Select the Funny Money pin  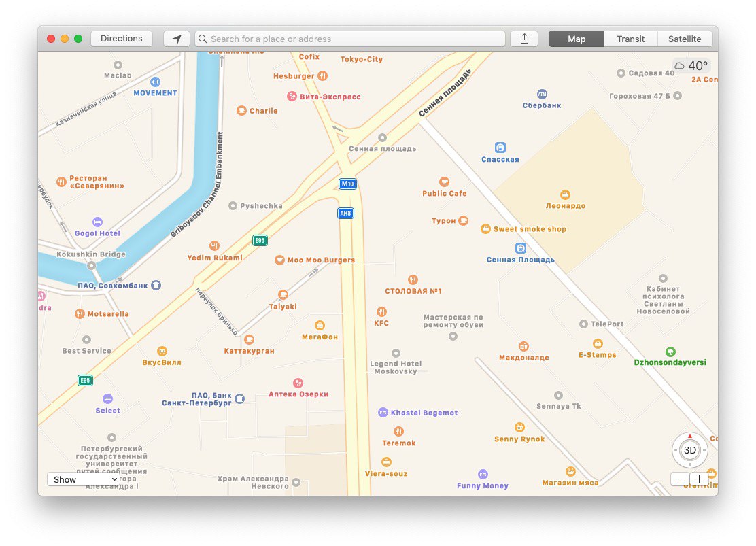coord(483,474)
